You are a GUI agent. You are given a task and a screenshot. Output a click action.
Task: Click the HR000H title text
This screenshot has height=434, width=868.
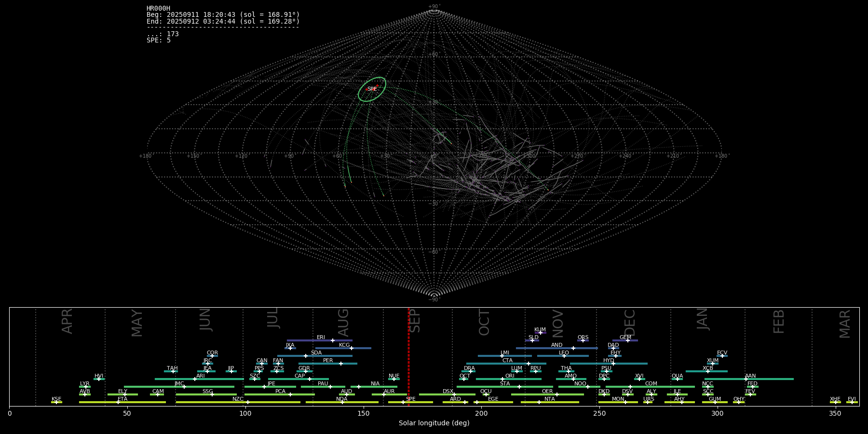point(158,9)
